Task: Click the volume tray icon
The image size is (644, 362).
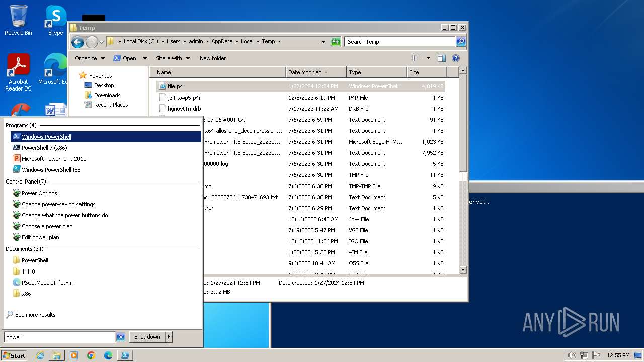Action: pyautogui.click(x=572, y=355)
